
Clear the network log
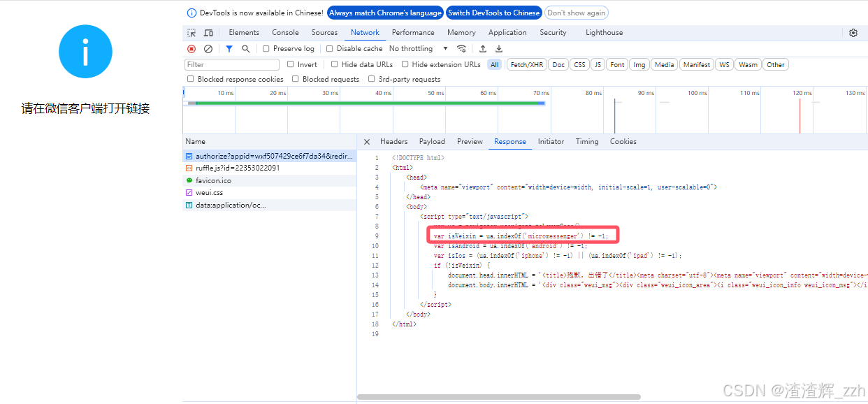pyautogui.click(x=208, y=49)
